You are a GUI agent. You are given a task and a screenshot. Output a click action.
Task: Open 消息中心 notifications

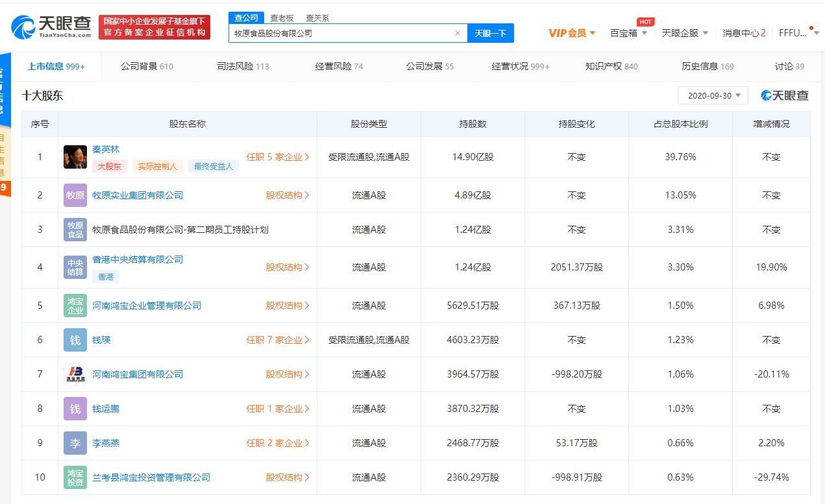744,33
